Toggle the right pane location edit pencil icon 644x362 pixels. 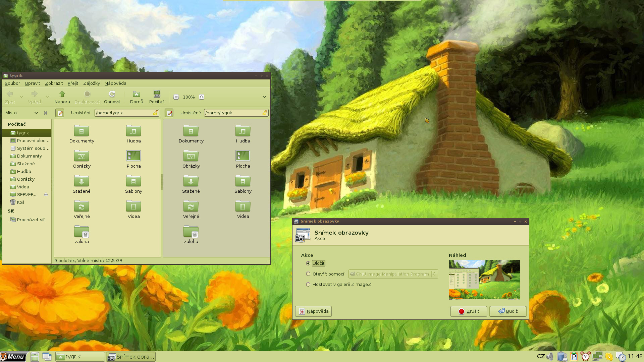point(169,113)
